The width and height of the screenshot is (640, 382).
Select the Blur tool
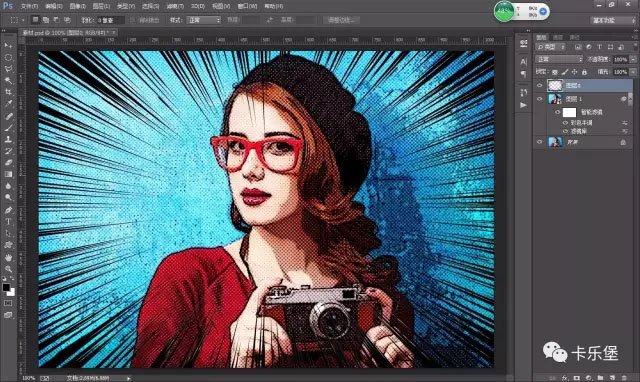tap(8, 186)
